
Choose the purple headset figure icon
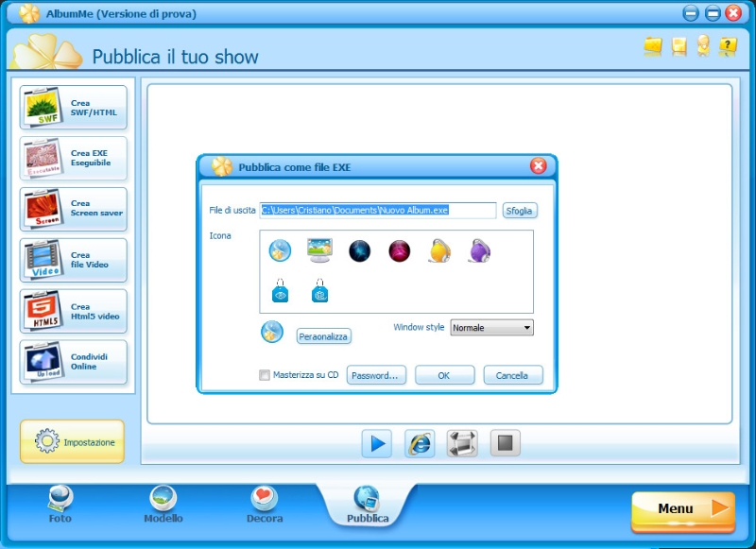click(x=479, y=250)
